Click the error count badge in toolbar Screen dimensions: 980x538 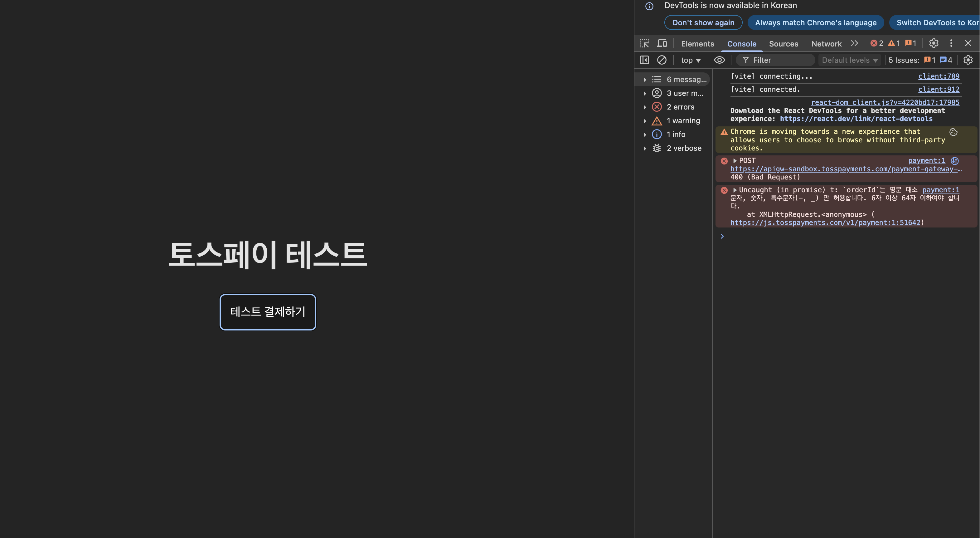876,43
